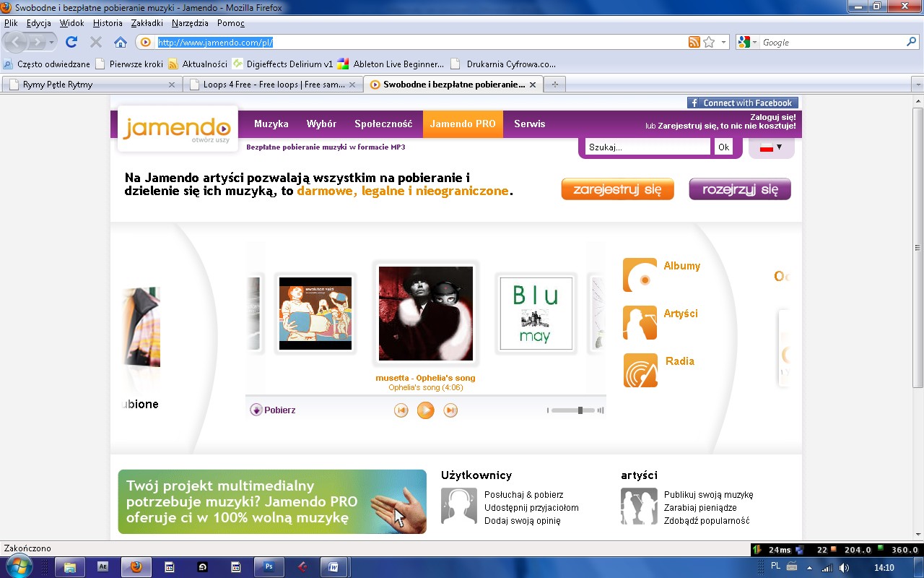Open the Plik menu
Viewport: 924px width, 578px height.
(11, 23)
